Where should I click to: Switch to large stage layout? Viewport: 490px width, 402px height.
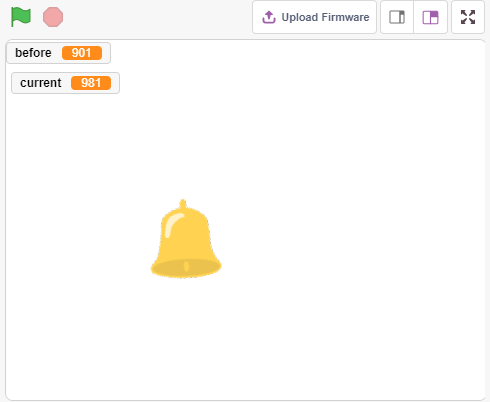pyautogui.click(x=430, y=17)
